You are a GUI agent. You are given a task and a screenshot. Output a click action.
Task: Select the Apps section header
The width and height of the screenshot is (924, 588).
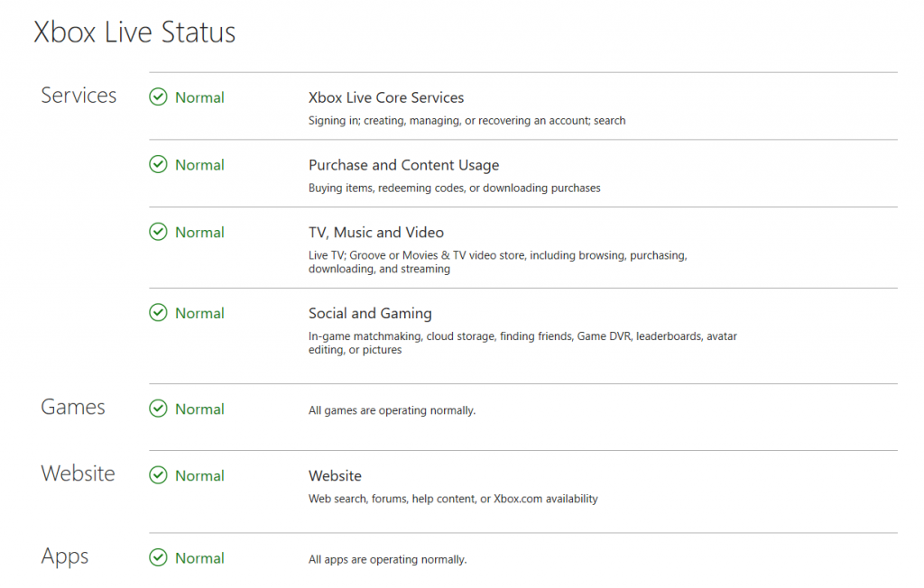tap(64, 557)
